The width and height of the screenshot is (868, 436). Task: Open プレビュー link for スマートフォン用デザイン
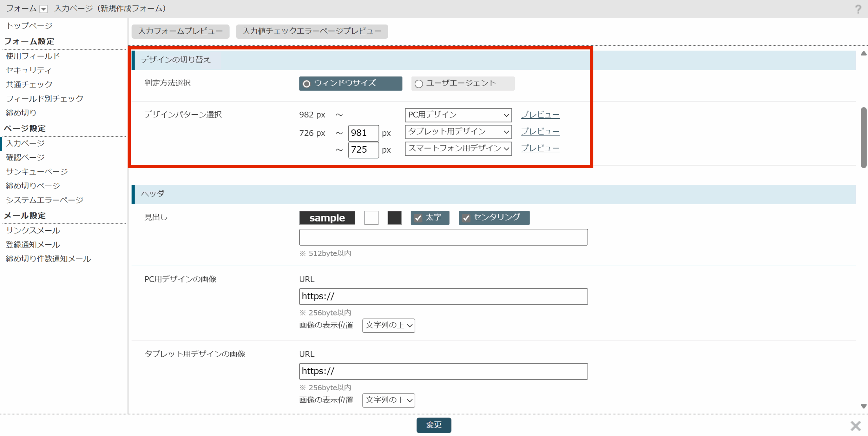click(x=540, y=148)
